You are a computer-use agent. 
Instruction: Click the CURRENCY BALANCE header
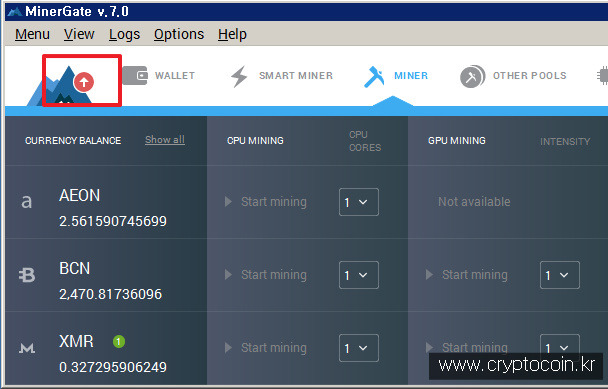pyautogui.click(x=73, y=140)
